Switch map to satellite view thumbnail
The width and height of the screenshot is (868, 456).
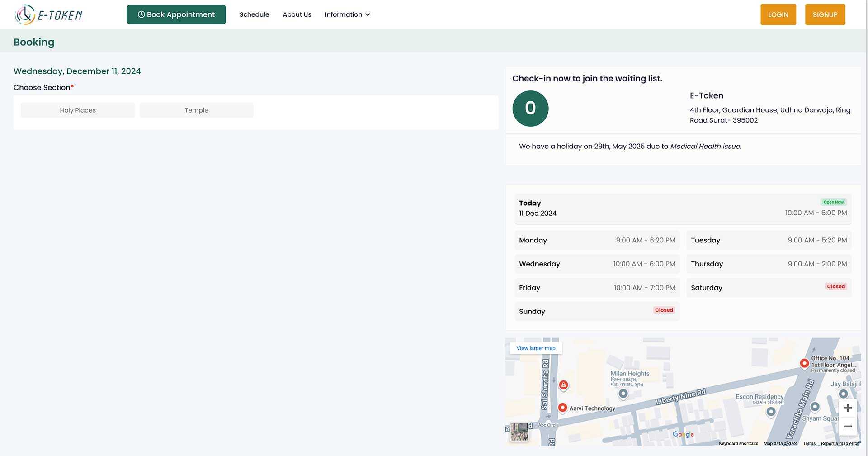tap(519, 432)
